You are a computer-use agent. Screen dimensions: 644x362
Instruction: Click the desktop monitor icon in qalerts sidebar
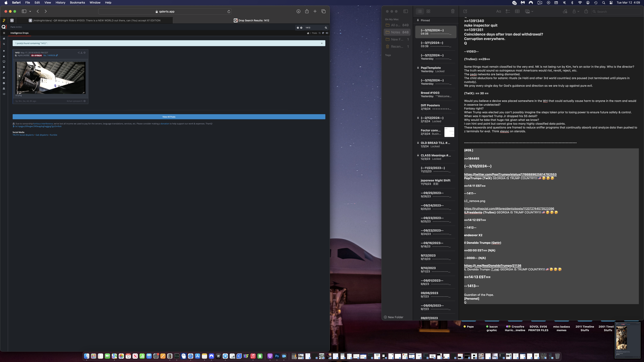(x=4, y=61)
